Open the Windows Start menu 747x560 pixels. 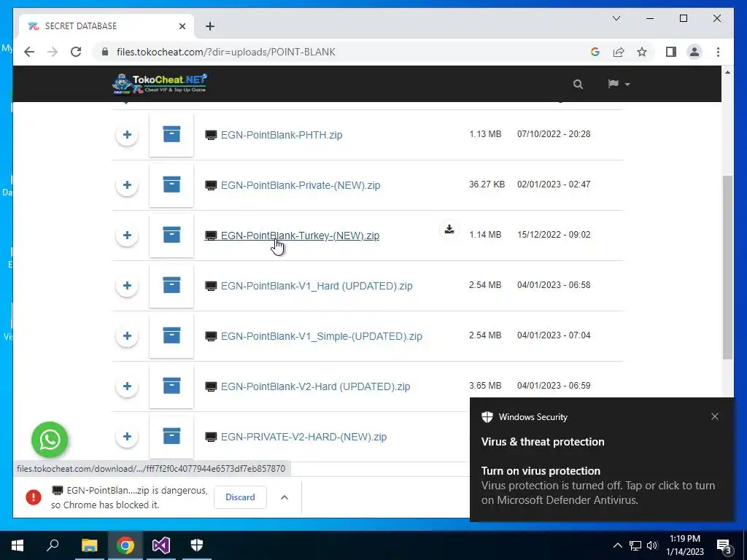tap(18, 545)
